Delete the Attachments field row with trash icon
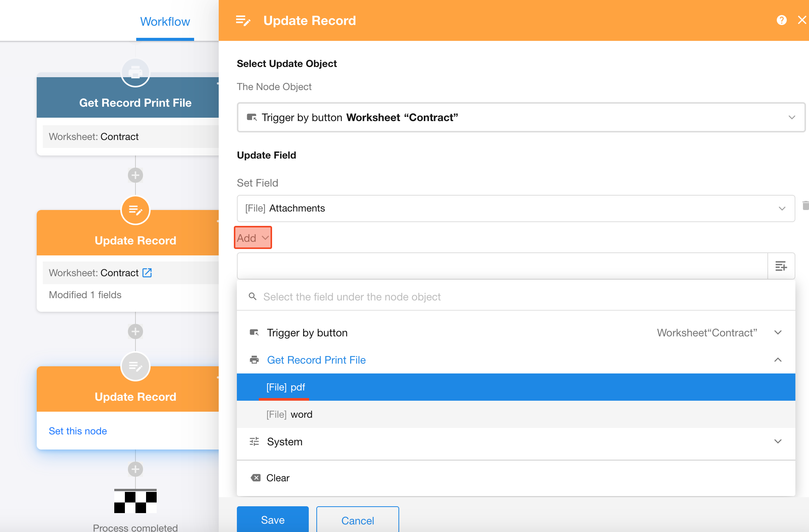Image resolution: width=809 pixels, height=532 pixels. point(805,206)
